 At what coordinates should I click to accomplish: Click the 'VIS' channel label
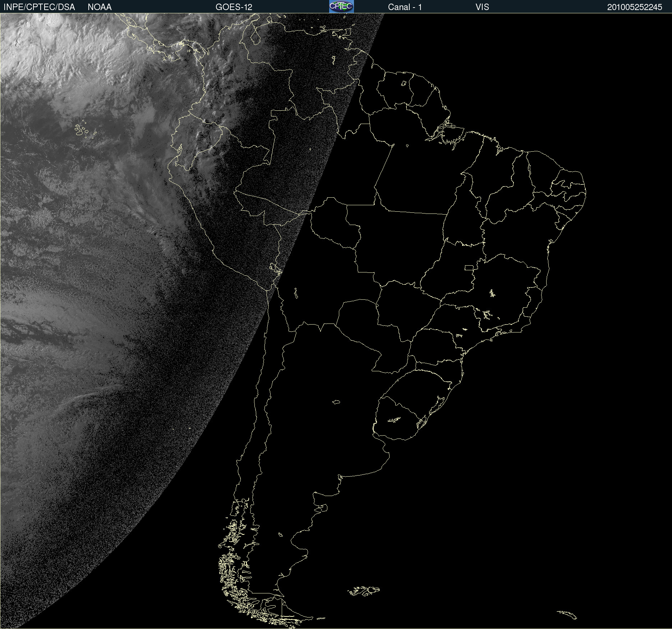pos(482,7)
